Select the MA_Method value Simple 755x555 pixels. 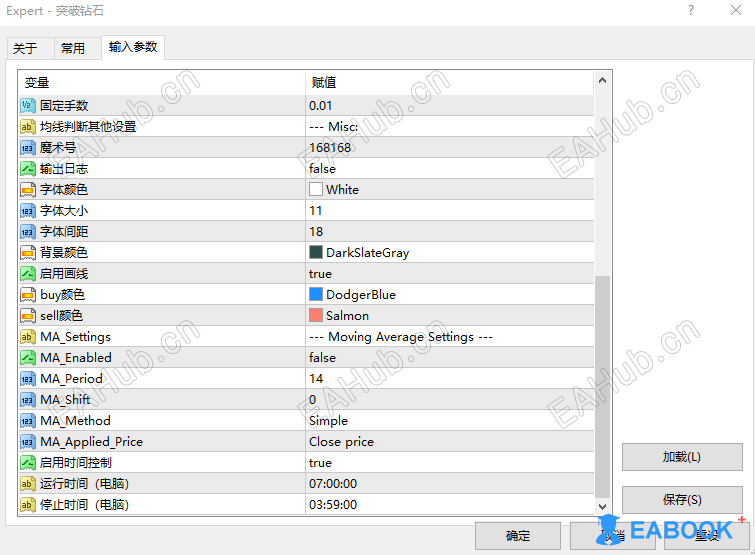[328, 421]
